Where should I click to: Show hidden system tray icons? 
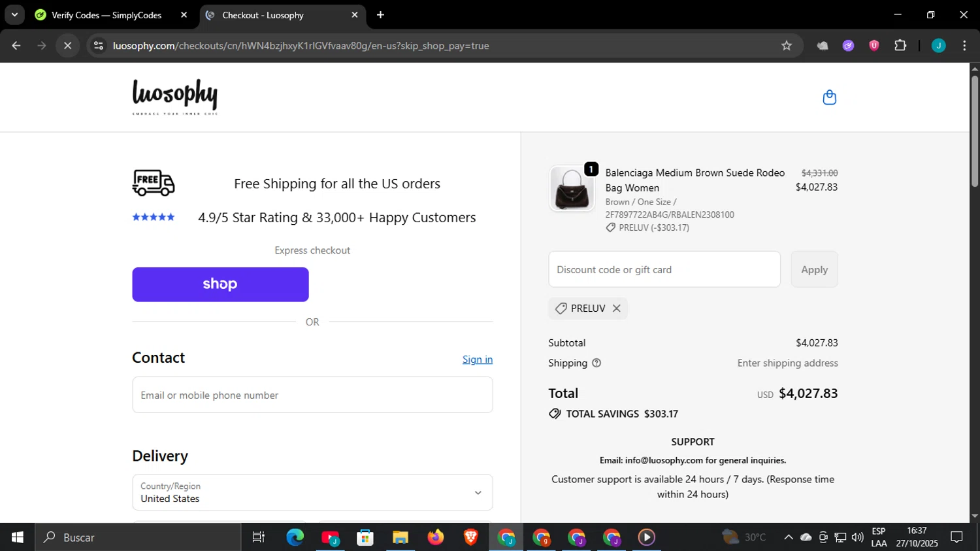pos(789,537)
